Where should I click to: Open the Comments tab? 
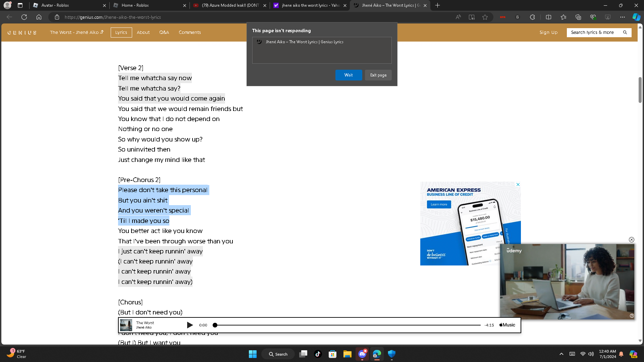pyautogui.click(x=190, y=33)
